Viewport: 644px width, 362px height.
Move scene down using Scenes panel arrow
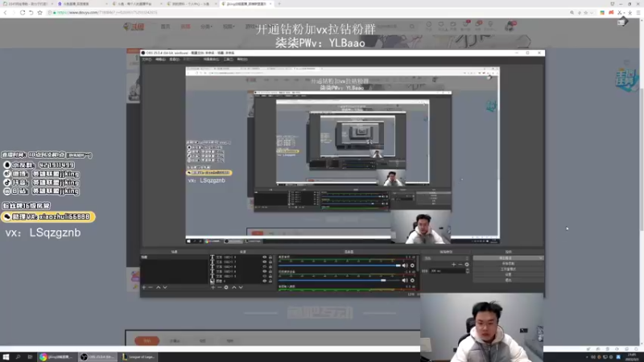click(165, 287)
